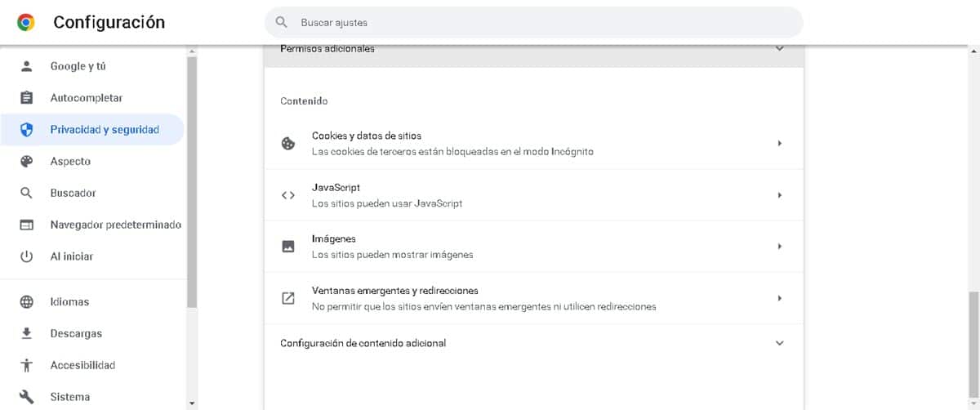Click the sidebar scroll-down arrow
This screenshot has height=410, width=980.
click(192, 403)
